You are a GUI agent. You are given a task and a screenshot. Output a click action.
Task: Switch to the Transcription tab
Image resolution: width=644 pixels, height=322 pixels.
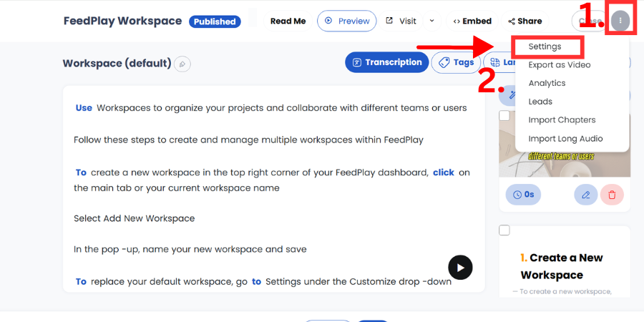387,62
